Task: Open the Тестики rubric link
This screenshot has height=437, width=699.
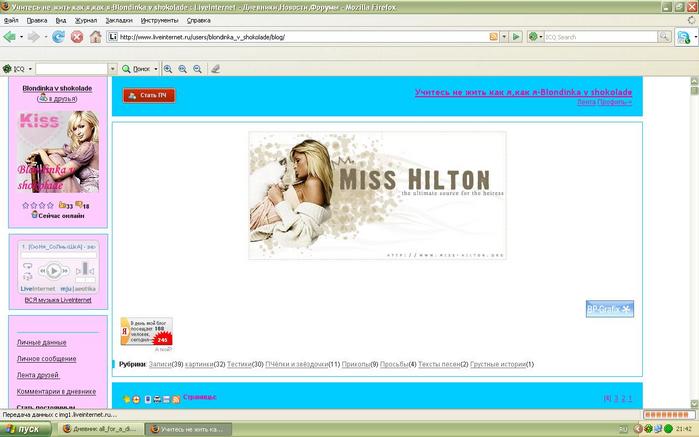Action: [x=239, y=364]
